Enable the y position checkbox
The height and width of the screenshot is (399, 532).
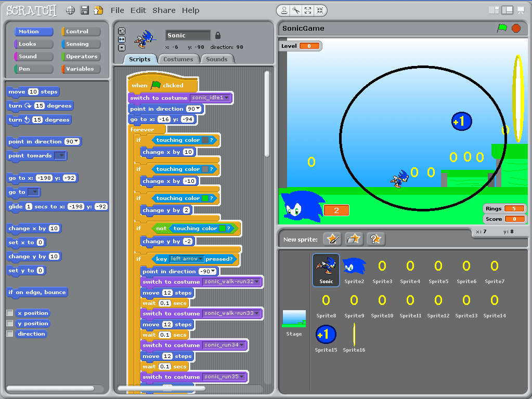[10, 324]
